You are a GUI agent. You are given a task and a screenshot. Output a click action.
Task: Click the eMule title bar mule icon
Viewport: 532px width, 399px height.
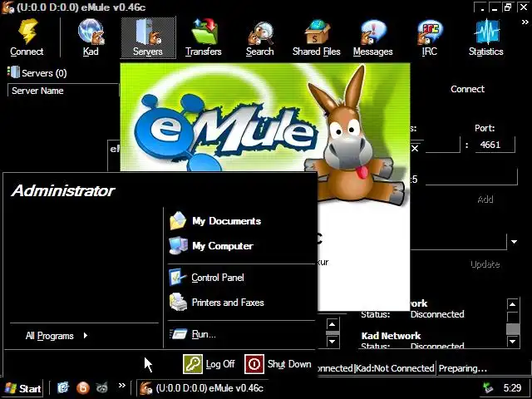pos(7,7)
